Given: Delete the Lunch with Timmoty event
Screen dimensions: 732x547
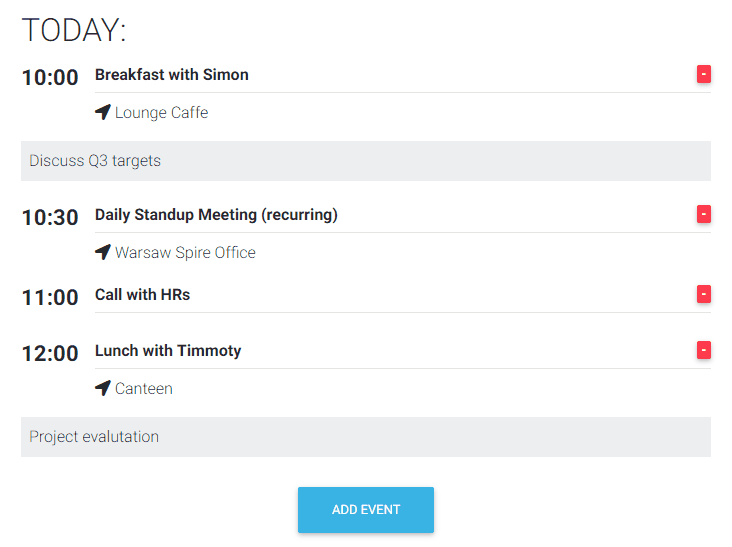Looking at the screenshot, I should (x=704, y=350).
